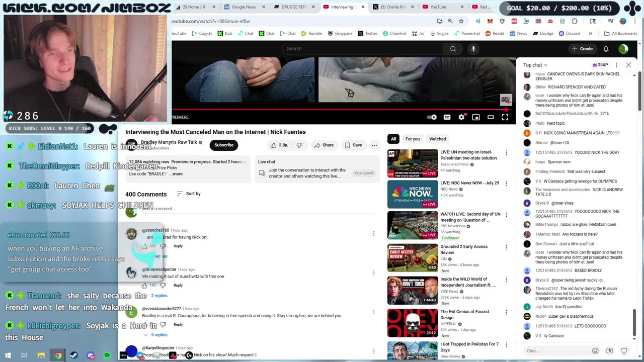Save the video to a playlist

pos(353,145)
